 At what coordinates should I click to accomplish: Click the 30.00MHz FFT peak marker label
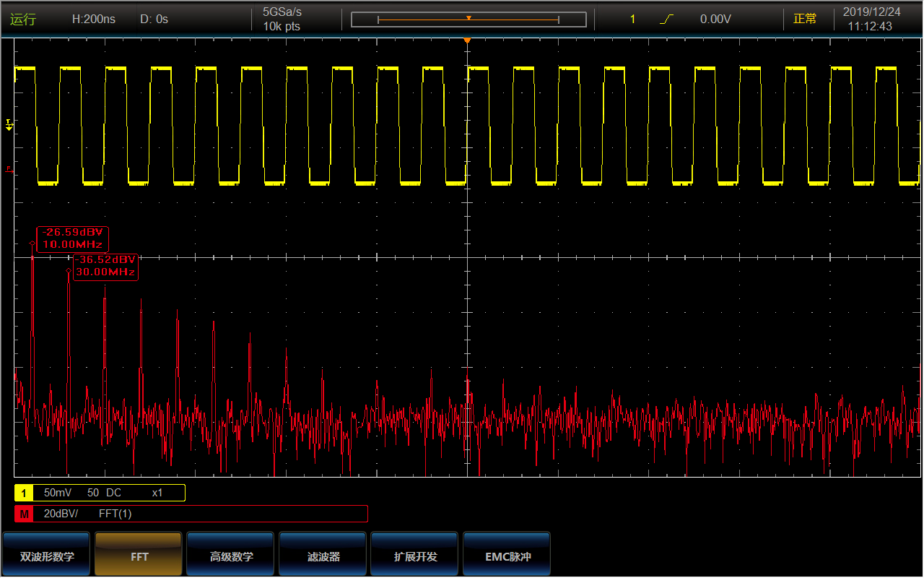coord(105,266)
